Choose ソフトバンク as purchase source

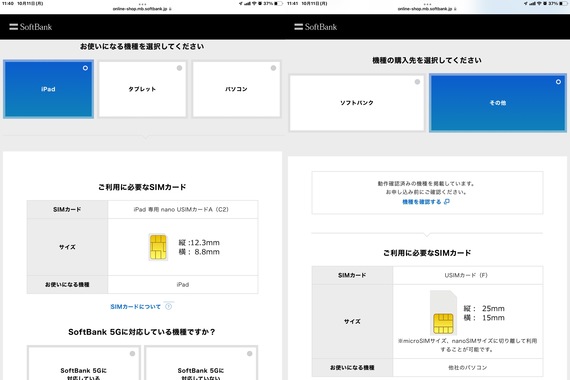point(357,103)
